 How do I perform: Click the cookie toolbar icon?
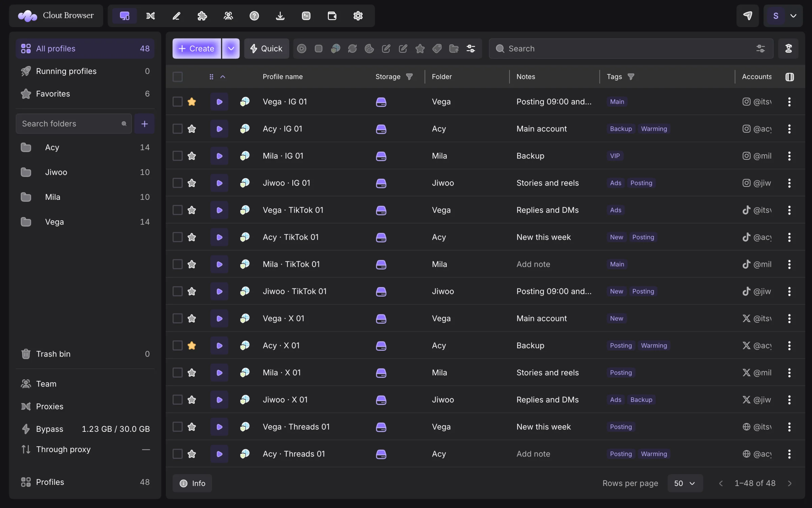[369, 48]
